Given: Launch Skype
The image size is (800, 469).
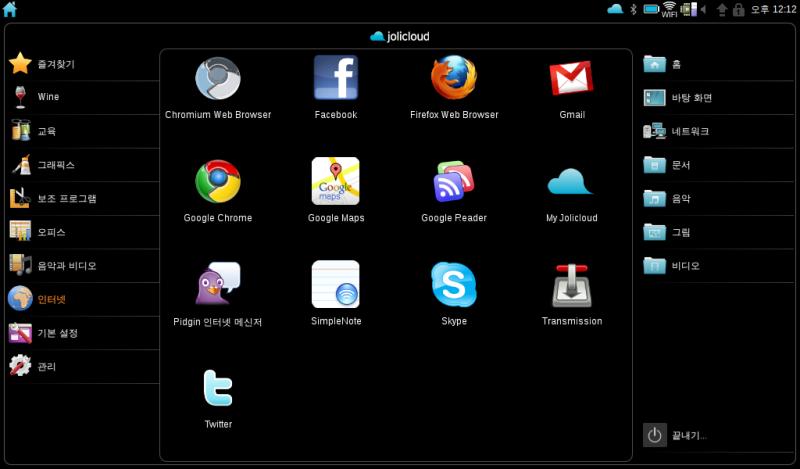Looking at the screenshot, I should tap(454, 284).
